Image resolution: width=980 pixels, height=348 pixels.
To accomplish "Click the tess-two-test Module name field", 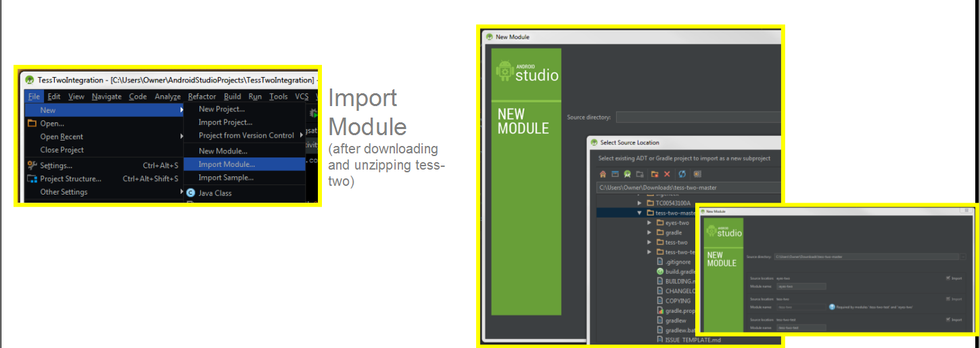I will coord(801,328).
